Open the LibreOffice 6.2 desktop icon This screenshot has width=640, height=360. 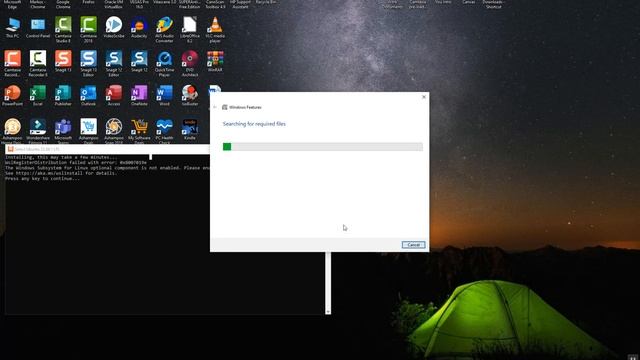tap(189, 29)
